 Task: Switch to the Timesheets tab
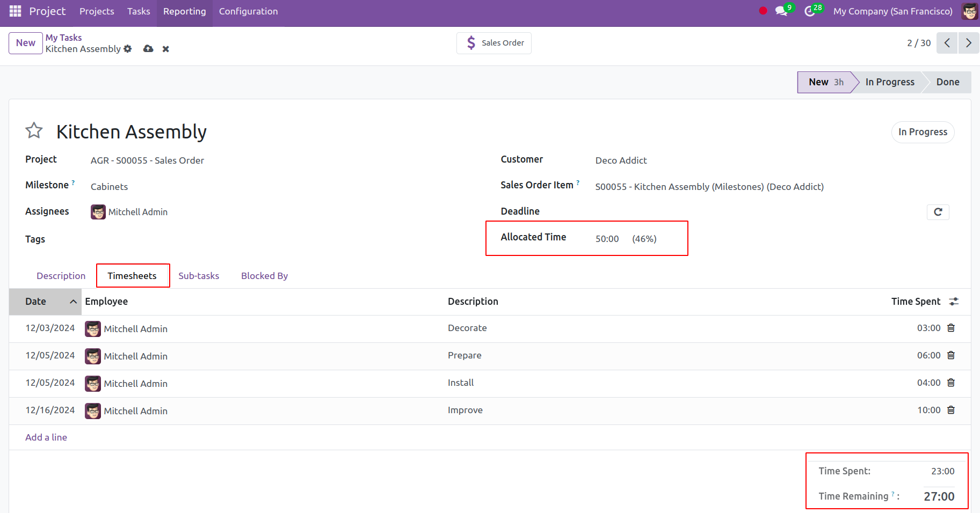tap(132, 276)
